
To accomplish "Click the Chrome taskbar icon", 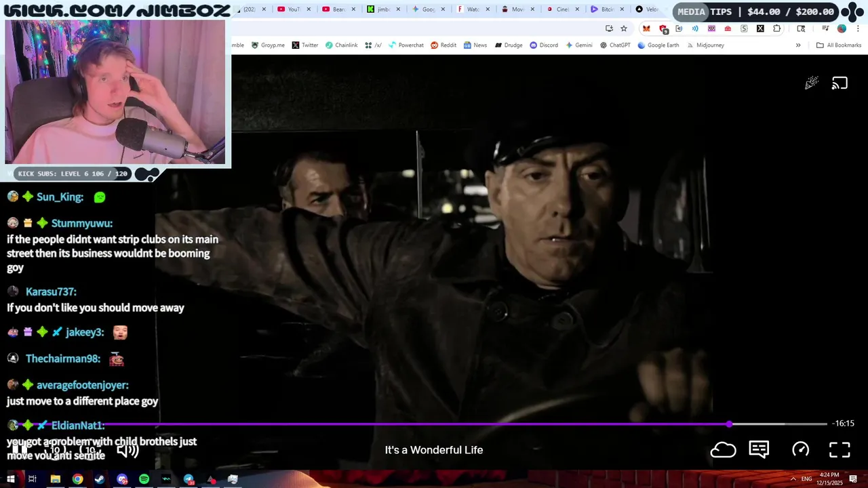I will [x=77, y=479].
